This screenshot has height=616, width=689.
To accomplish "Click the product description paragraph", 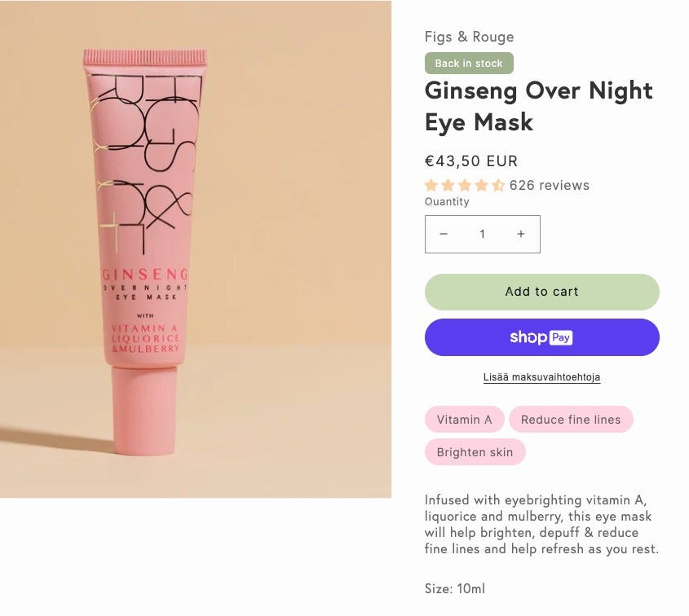I will pyautogui.click(x=541, y=524).
